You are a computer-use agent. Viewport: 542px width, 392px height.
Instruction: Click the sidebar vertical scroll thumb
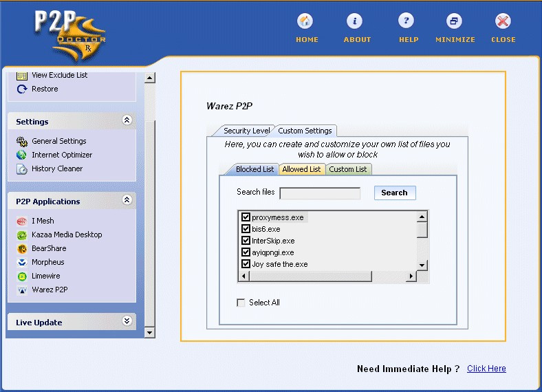point(149,223)
